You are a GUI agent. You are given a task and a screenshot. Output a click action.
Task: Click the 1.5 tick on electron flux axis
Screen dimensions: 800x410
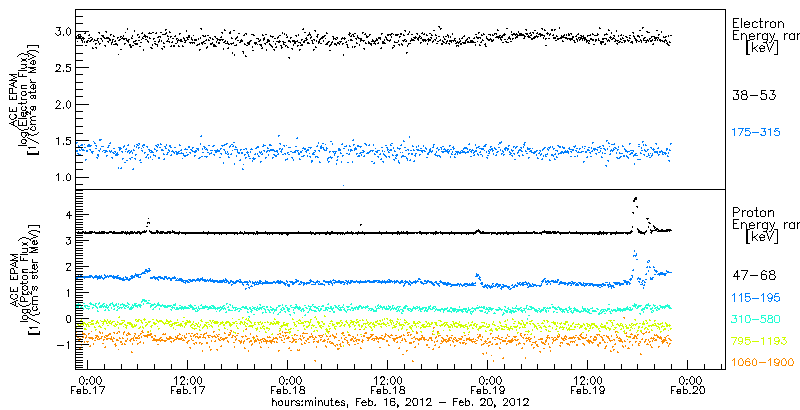(61, 141)
